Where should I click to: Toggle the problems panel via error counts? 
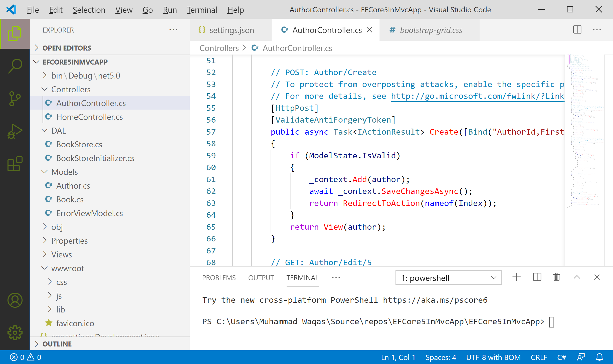[26, 357]
